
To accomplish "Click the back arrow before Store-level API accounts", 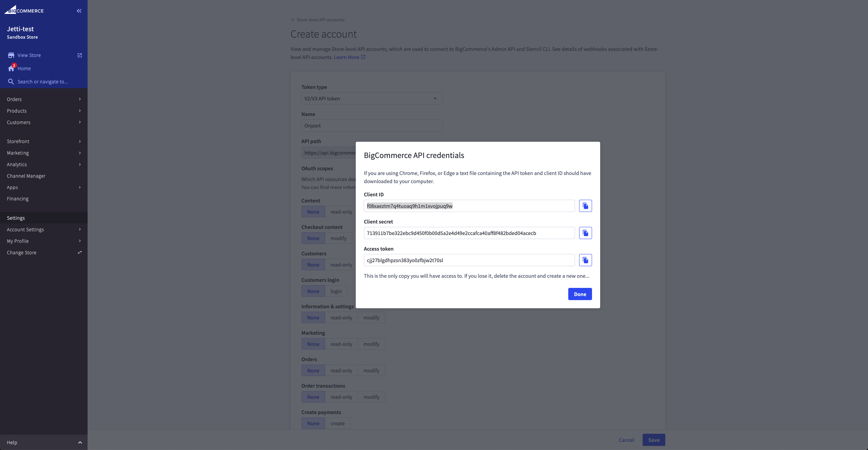I will (293, 20).
